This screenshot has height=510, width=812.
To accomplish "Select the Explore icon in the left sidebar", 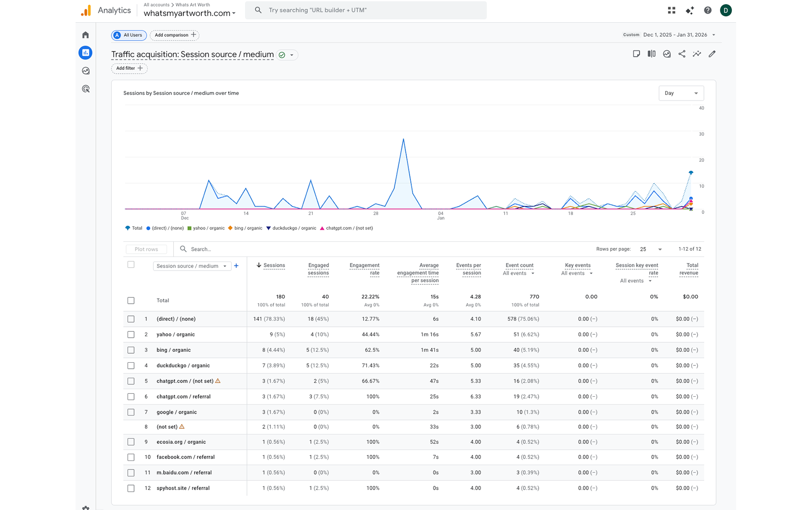I will coord(85,70).
